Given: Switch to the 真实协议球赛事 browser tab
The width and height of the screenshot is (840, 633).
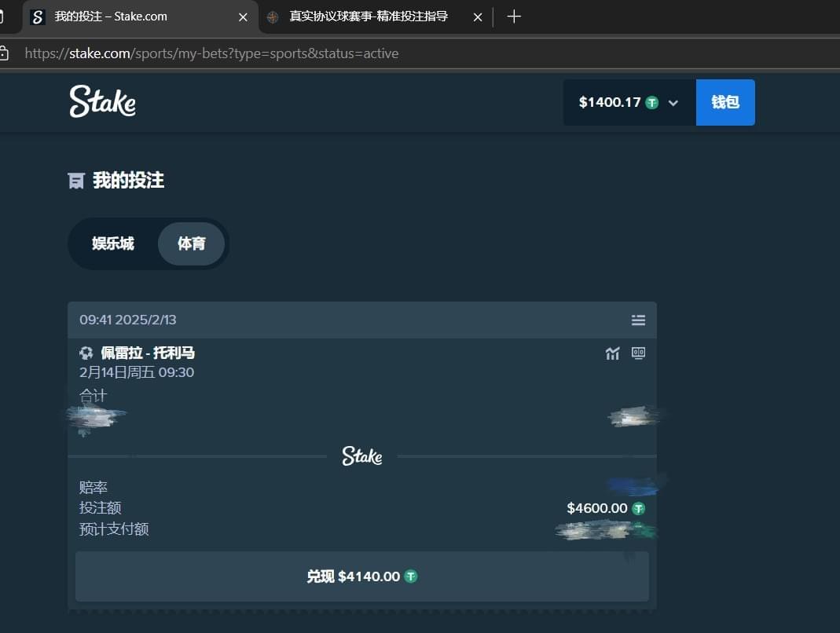Looking at the screenshot, I should (368, 16).
